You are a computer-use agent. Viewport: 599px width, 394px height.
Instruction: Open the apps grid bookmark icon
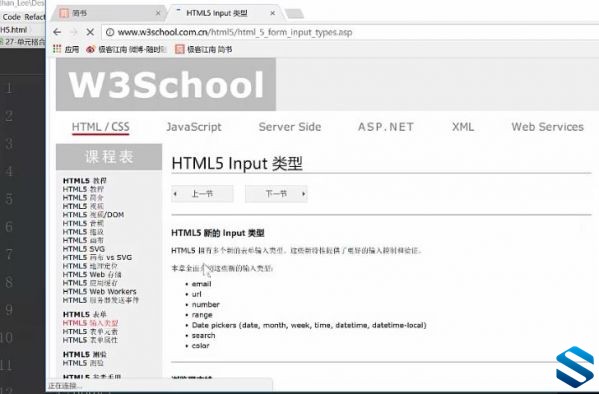tap(57, 49)
